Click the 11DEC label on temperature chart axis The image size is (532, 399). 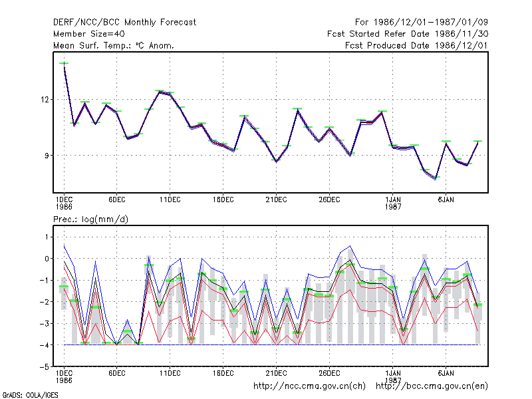point(170,200)
